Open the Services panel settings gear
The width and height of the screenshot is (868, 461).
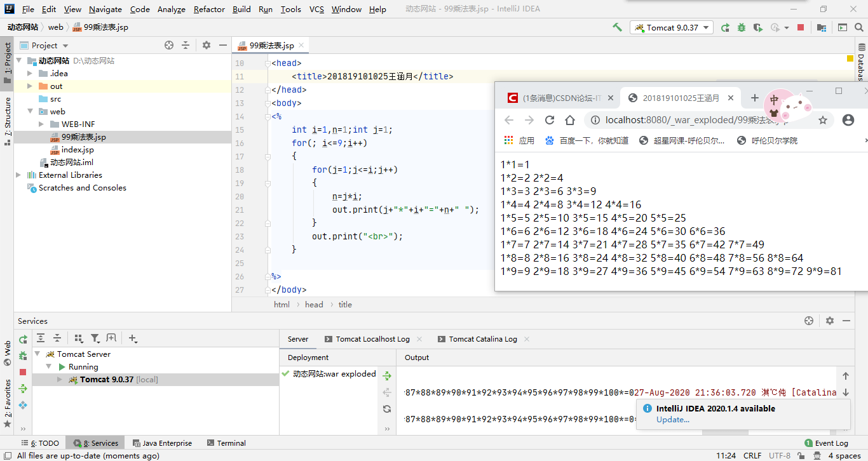(829, 321)
